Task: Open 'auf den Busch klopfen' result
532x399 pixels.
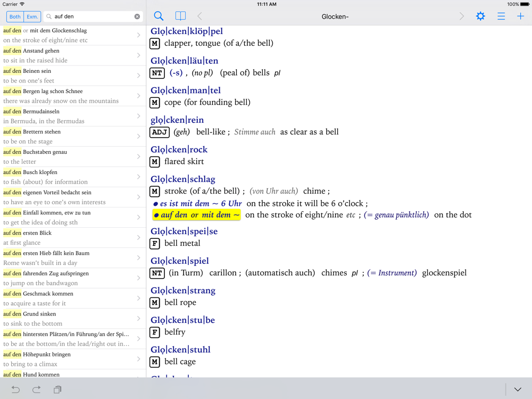Action: coord(73,177)
